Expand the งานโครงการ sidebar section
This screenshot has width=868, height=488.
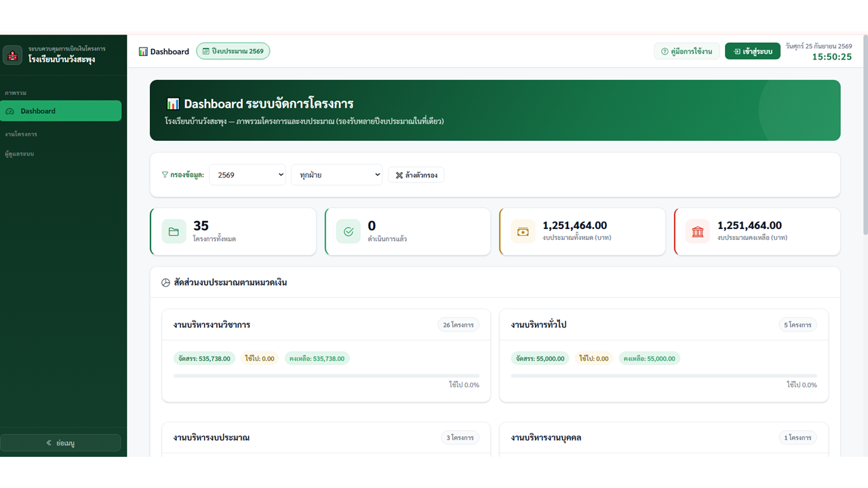click(x=21, y=134)
